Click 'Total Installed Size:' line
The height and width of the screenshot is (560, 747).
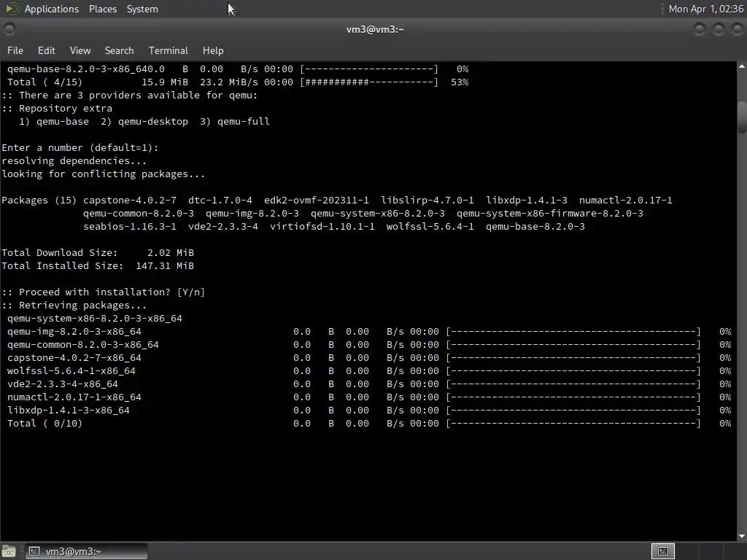(x=98, y=265)
